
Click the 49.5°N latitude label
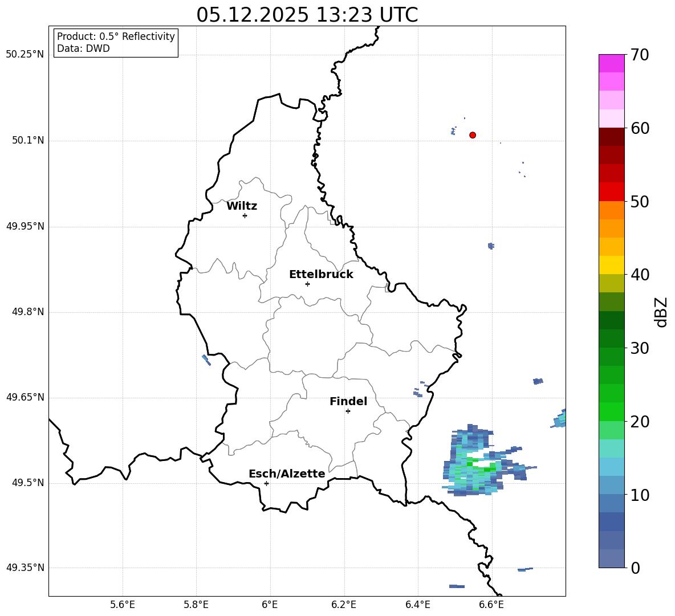(28, 483)
